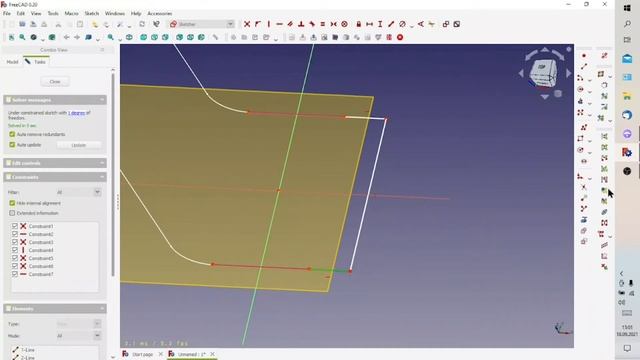640x360 pixels.
Task: Open File Explorer from taskbar
Action: pyautogui.click(x=627, y=96)
